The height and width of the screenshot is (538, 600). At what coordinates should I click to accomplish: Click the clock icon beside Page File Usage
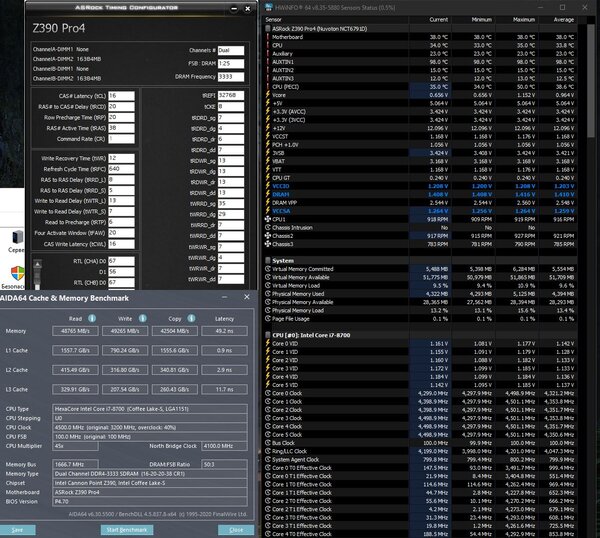point(268,319)
